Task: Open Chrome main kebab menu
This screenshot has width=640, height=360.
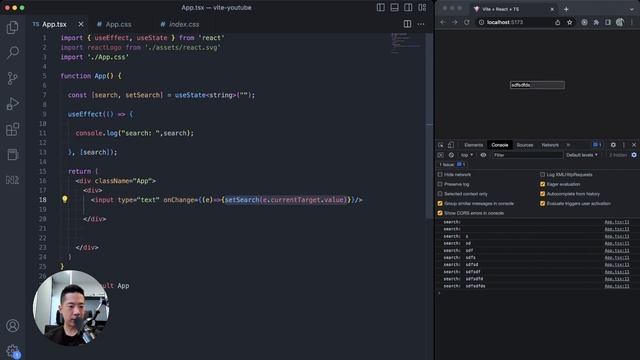Action: (x=632, y=22)
